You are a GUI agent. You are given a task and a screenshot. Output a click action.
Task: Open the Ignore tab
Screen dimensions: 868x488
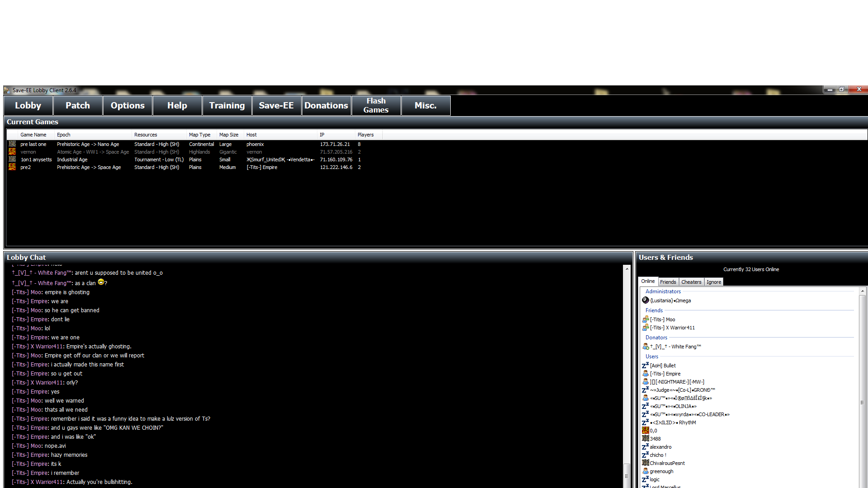point(714,282)
